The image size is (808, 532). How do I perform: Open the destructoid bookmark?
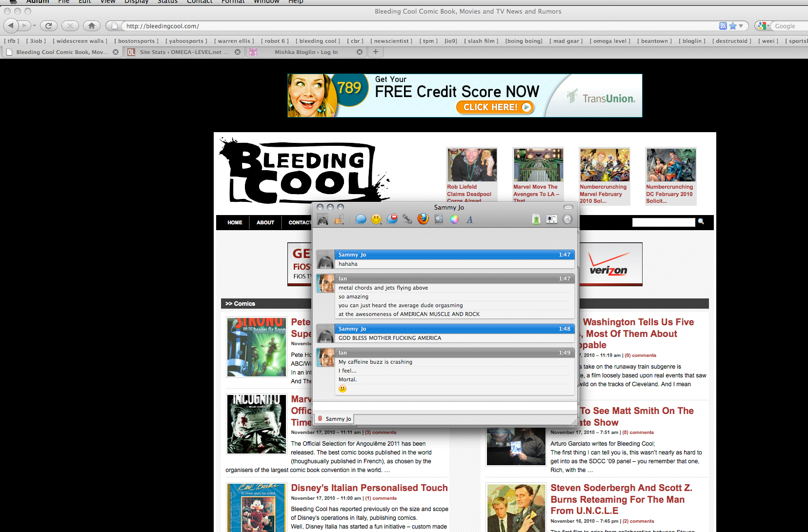(731, 41)
